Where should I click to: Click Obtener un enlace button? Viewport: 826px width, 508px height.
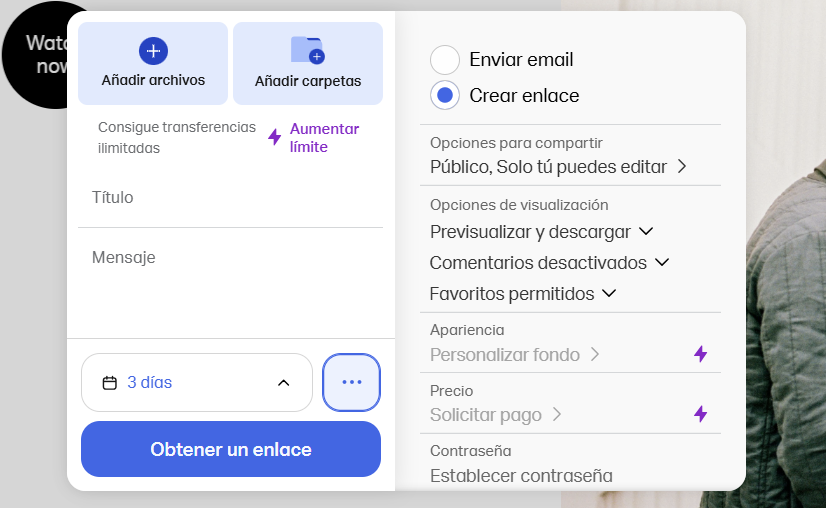pos(231,449)
